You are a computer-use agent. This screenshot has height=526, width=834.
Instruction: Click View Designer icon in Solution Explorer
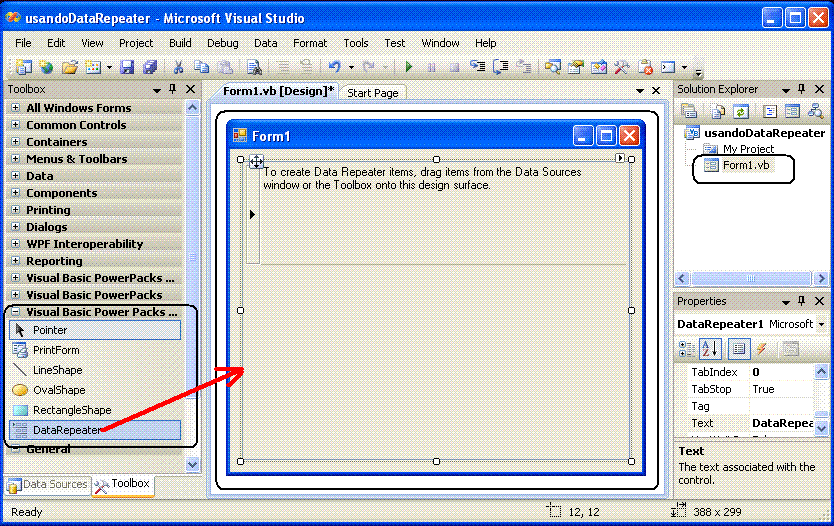point(792,111)
